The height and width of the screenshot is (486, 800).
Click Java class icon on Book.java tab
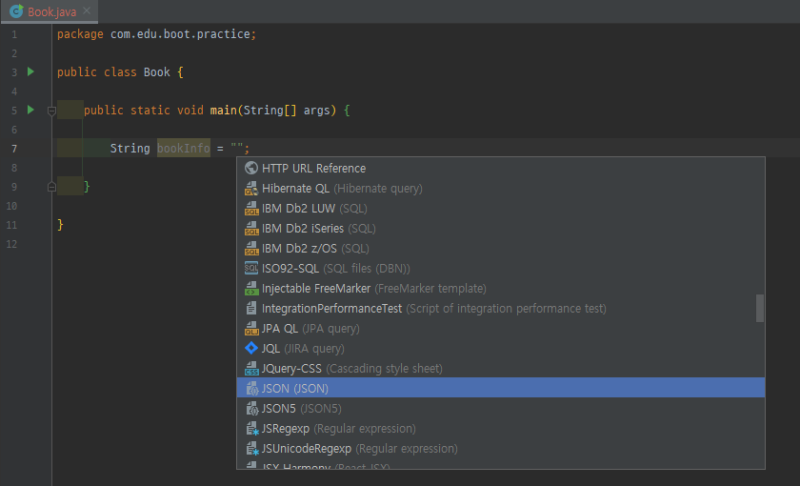[16, 11]
